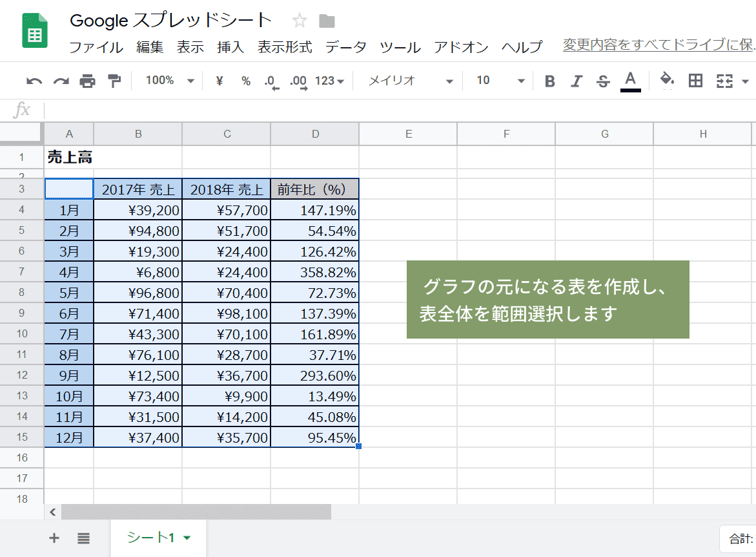Toggle strikethrough formatting

(603, 81)
